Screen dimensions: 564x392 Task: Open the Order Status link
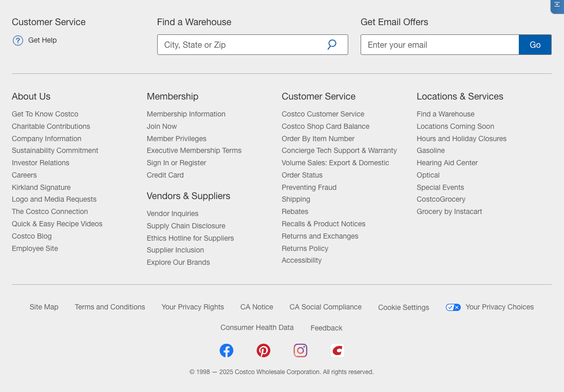(302, 175)
